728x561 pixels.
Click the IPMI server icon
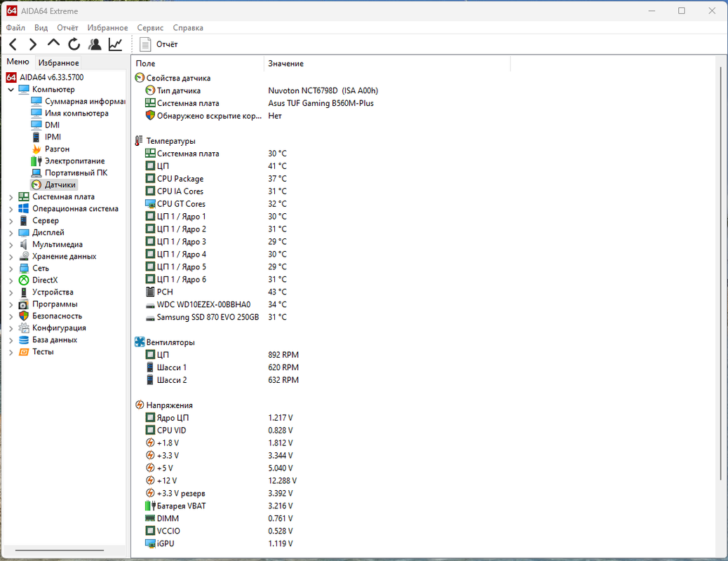point(36,137)
